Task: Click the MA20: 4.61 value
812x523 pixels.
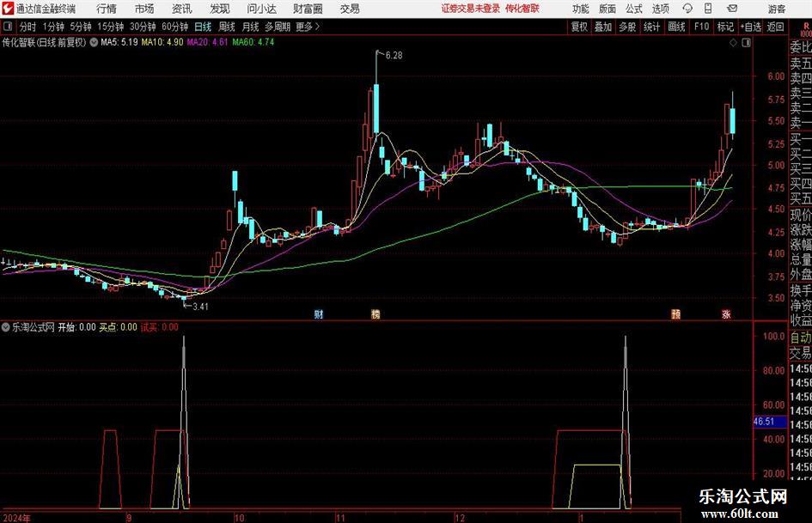Action: pyautogui.click(x=208, y=42)
